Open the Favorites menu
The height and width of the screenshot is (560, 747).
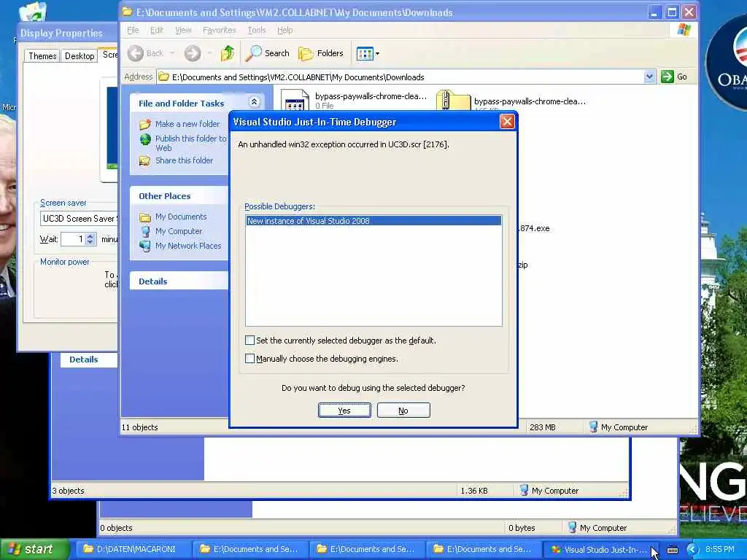click(x=219, y=30)
